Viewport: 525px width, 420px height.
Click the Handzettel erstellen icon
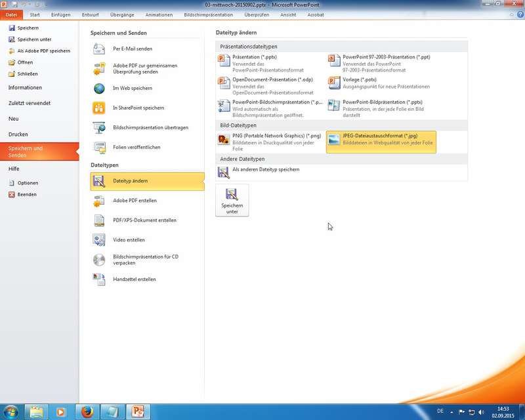pos(99,280)
